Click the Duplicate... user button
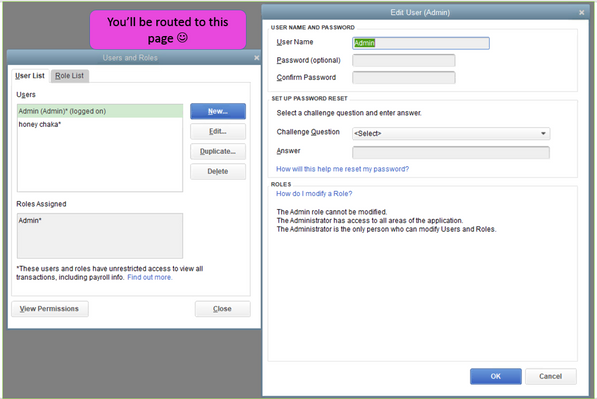Viewport: 597px width, 399px height. [218, 152]
